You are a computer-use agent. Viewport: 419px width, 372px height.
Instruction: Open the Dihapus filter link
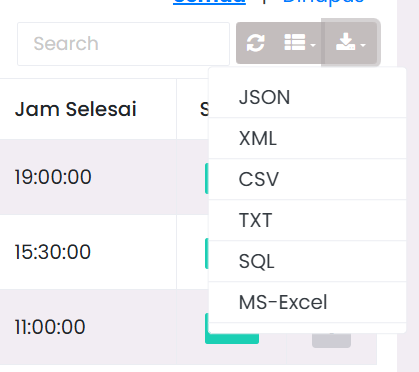(323, 2)
